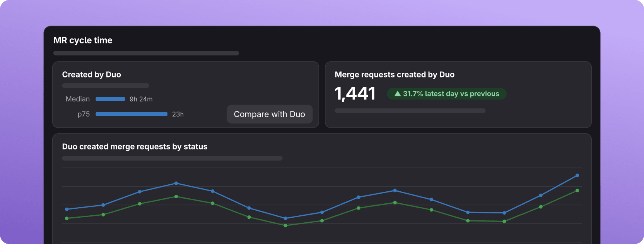Click the Created by Duo card title

tap(92, 74)
